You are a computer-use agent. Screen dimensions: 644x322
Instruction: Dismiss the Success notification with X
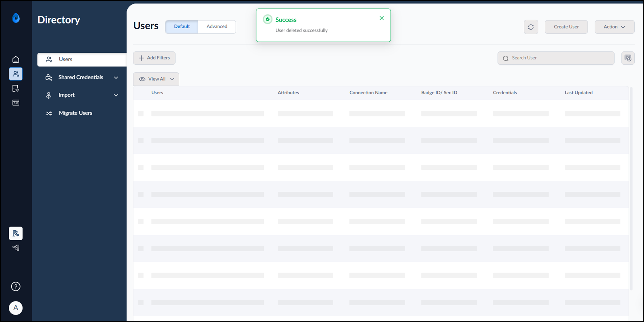(381, 18)
